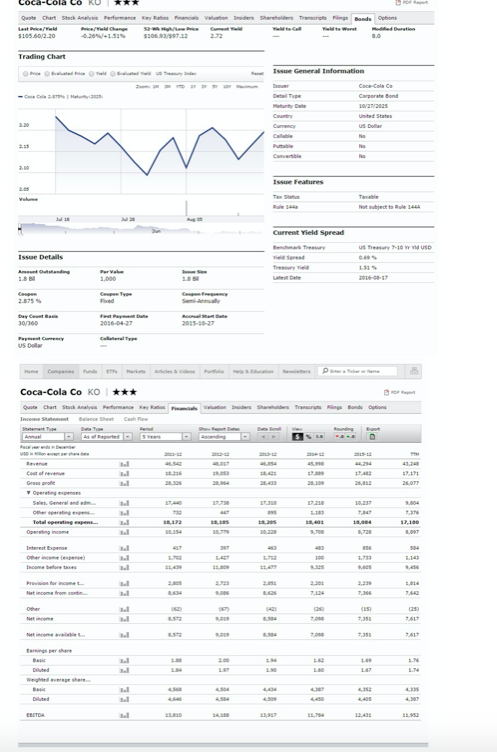
Task: Open the Basic earnings per share chart icon
Action: pos(125,660)
